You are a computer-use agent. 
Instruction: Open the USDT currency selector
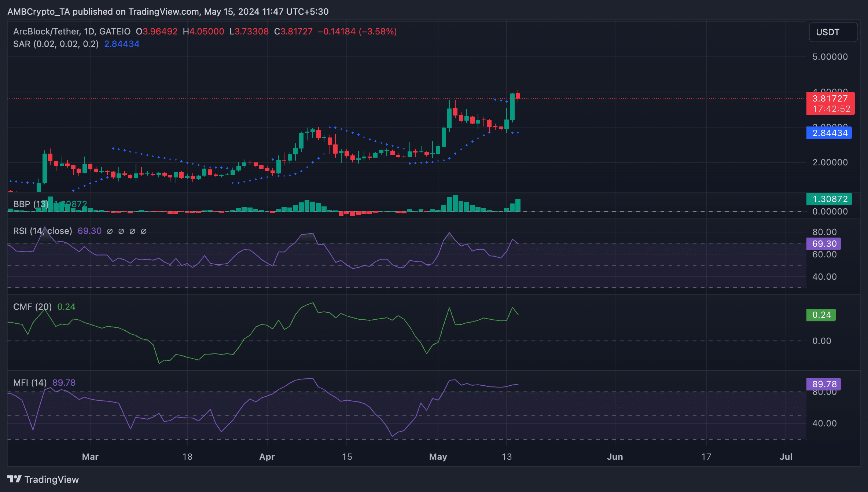tap(833, 32)
